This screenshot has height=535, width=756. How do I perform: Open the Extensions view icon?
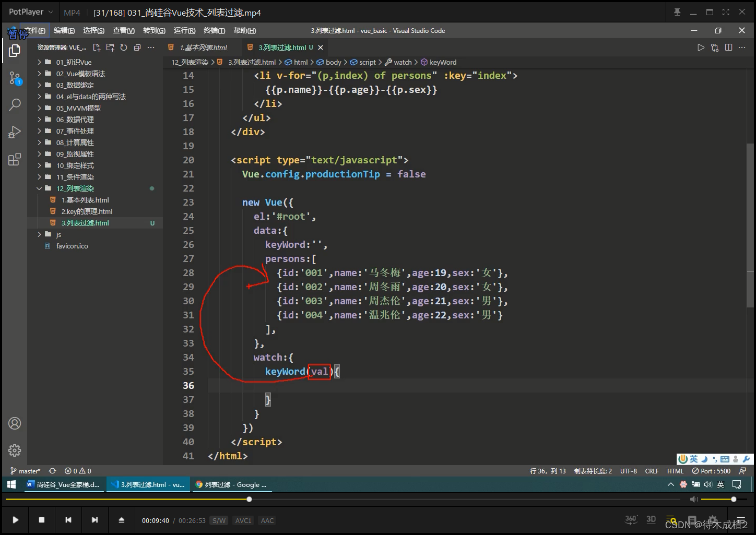(15, 159)
